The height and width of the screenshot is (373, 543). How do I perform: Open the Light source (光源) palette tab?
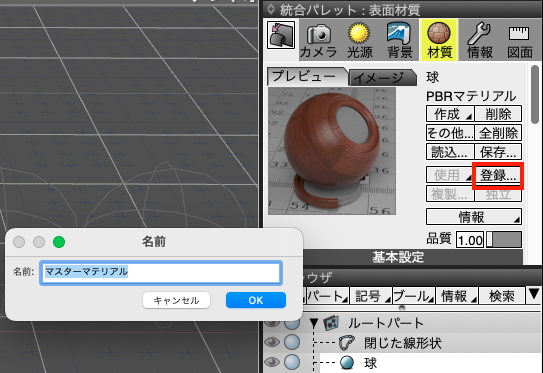pyautogui.click(x=360, y=40)
